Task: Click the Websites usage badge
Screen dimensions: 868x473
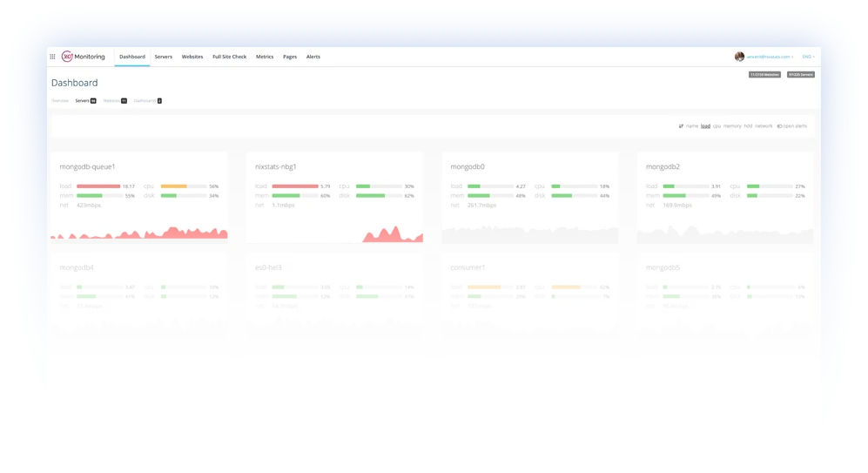Action: [x=764, y=74]
